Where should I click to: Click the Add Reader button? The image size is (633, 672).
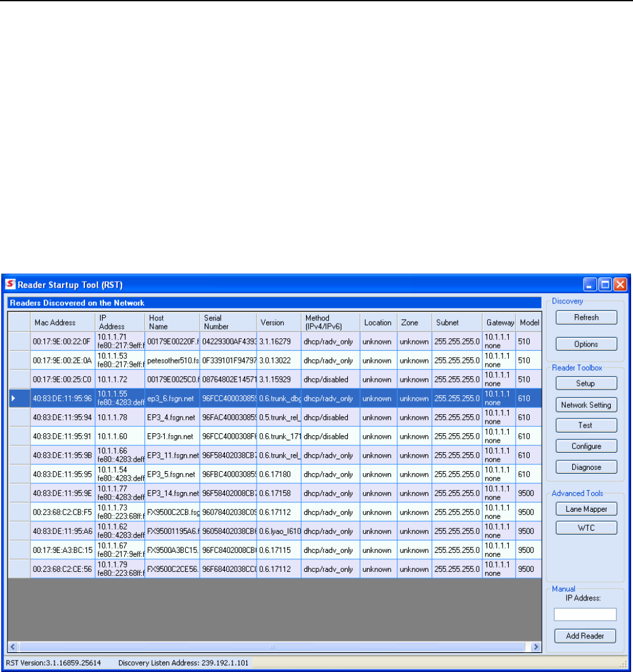[585, 636]
